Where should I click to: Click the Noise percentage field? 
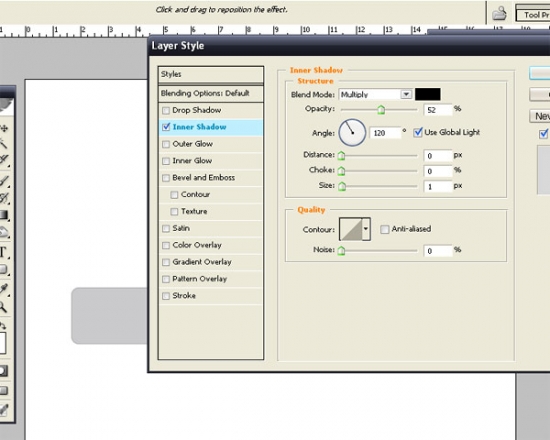(x=438, y=251)
